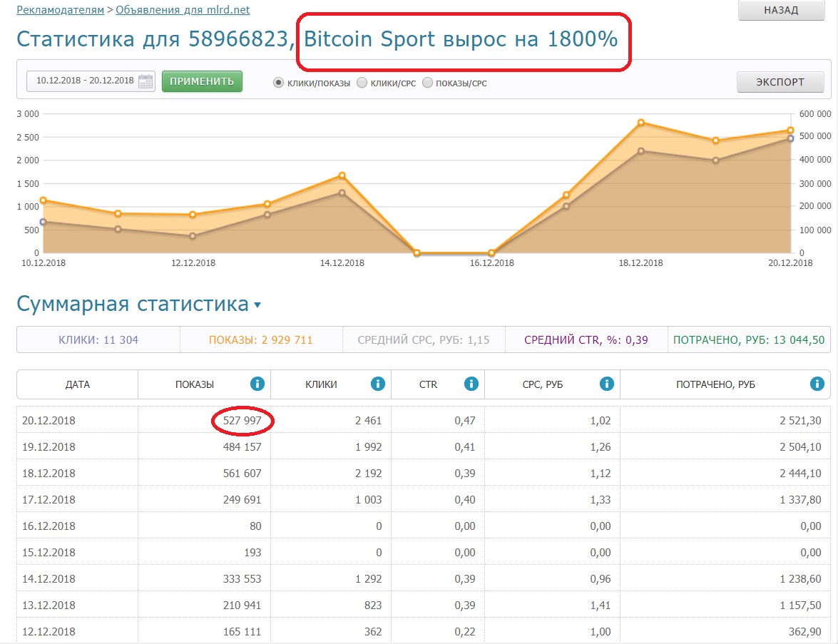Show info tooltip for CPC, РУБ column
Screen dimensions: 838x644
coord(607,384)
